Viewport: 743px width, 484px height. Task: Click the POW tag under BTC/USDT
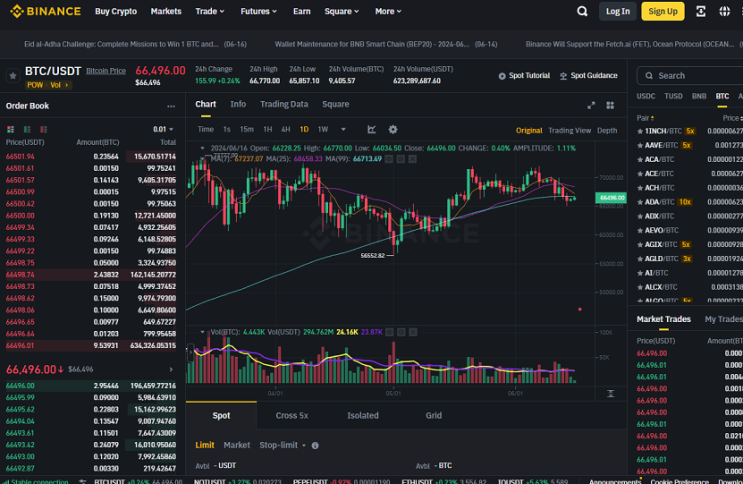[x=35, y=85]
